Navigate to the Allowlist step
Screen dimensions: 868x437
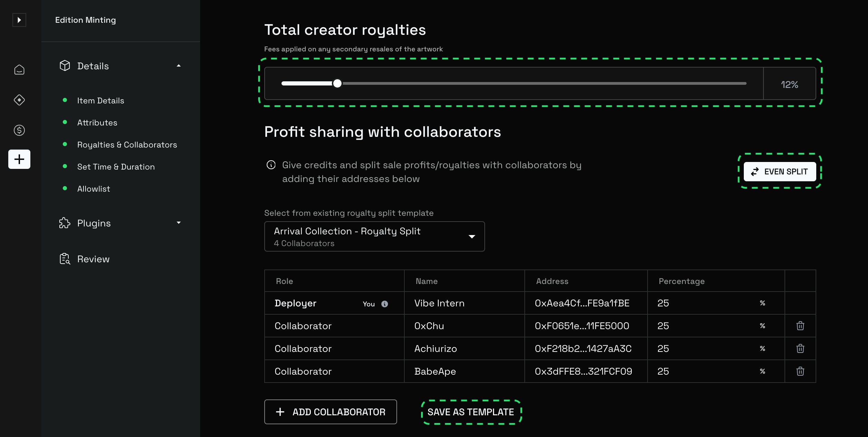(93, 189)
